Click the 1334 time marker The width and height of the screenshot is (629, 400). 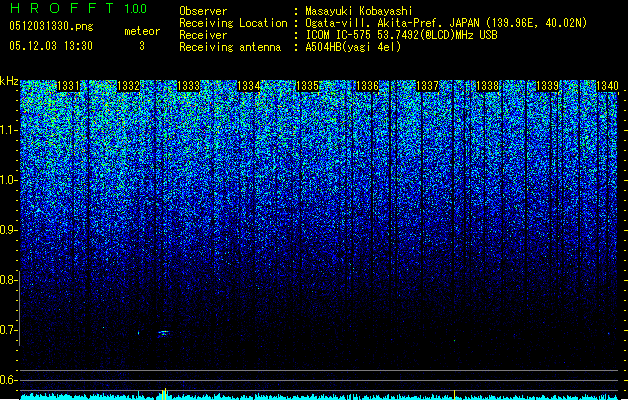click(249, 86)
